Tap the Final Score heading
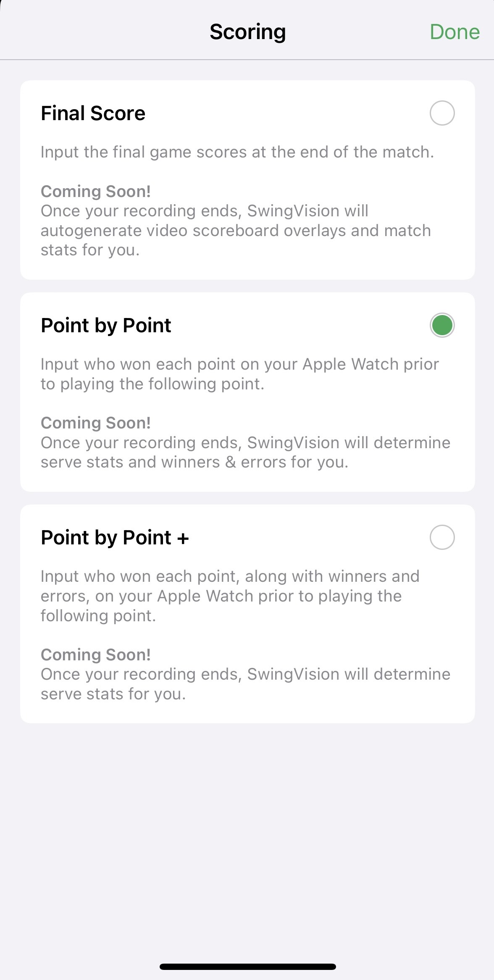Screen dimensions: 494x980 point(93,113)
